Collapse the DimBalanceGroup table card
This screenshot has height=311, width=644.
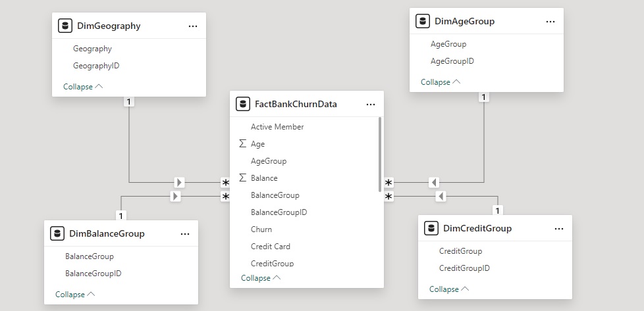pyautogui.click(x=75, y=295)
